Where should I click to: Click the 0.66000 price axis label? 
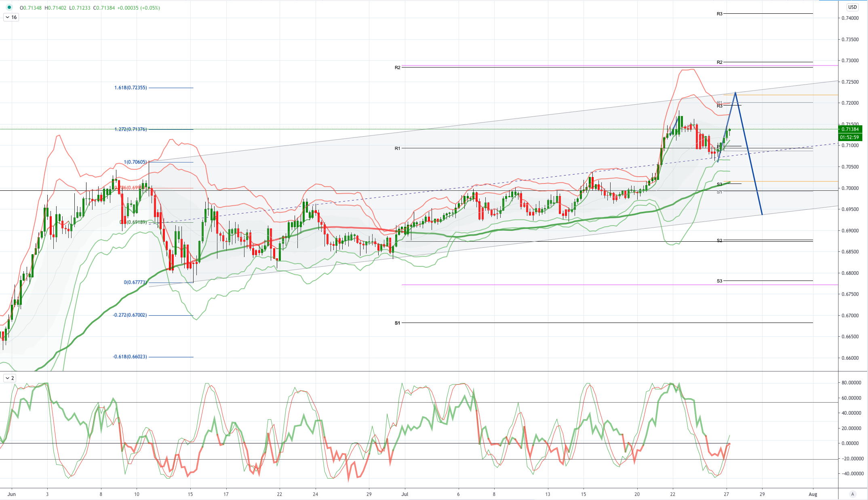(850, 358)
